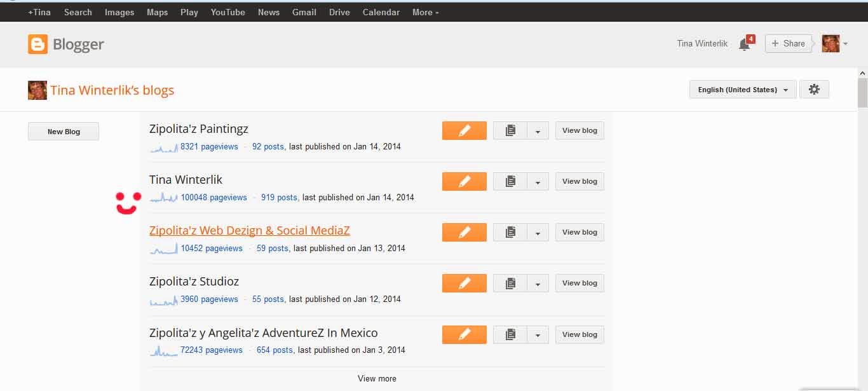
Task: Create new post for Zipolita'z Studioz
Action: [x=465, y=283]
